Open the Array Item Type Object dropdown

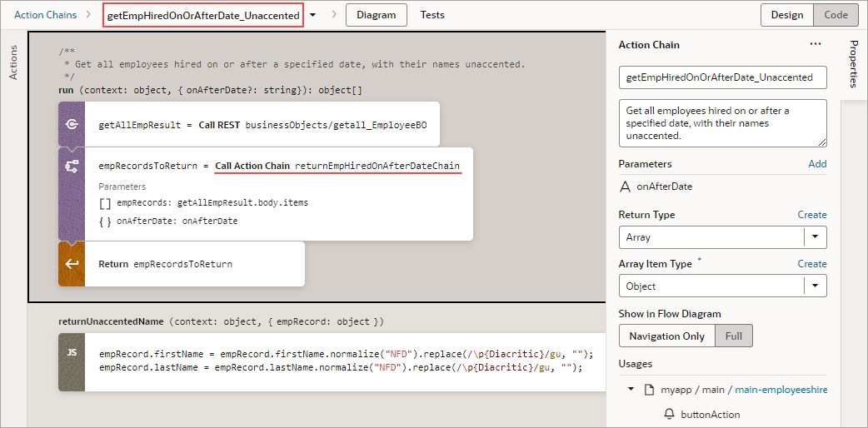(815, 286)
